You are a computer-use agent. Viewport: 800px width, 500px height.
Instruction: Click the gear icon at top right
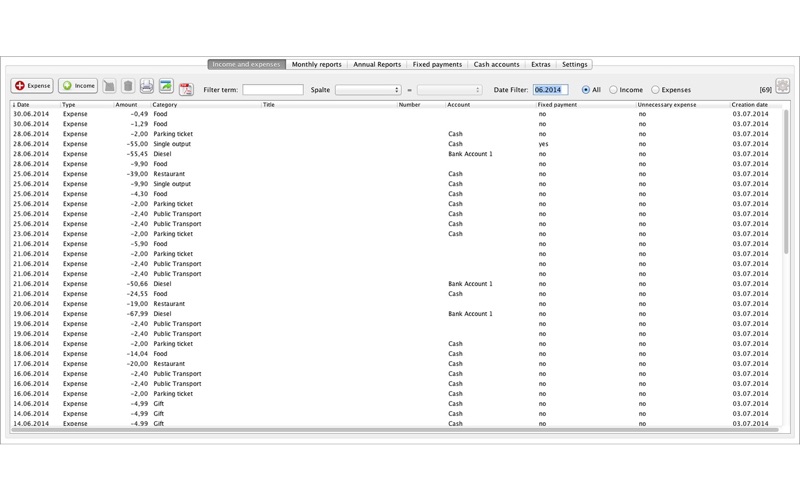click(x=783, y=86)
